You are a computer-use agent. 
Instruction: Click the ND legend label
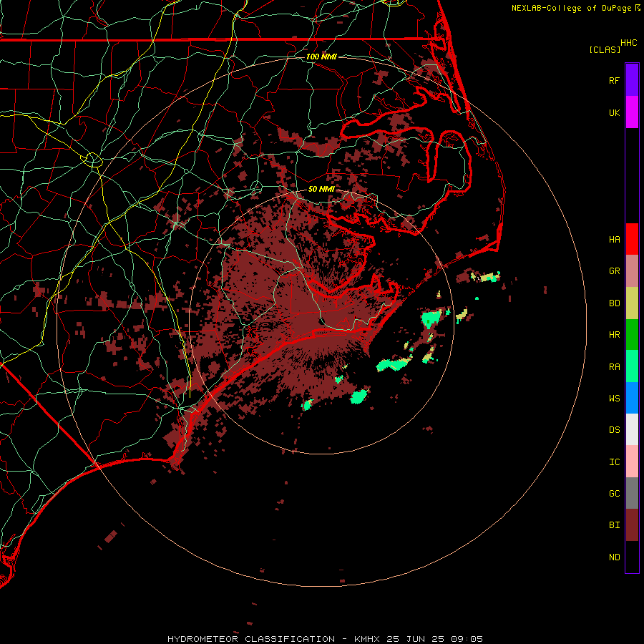[x=615, y=557]
